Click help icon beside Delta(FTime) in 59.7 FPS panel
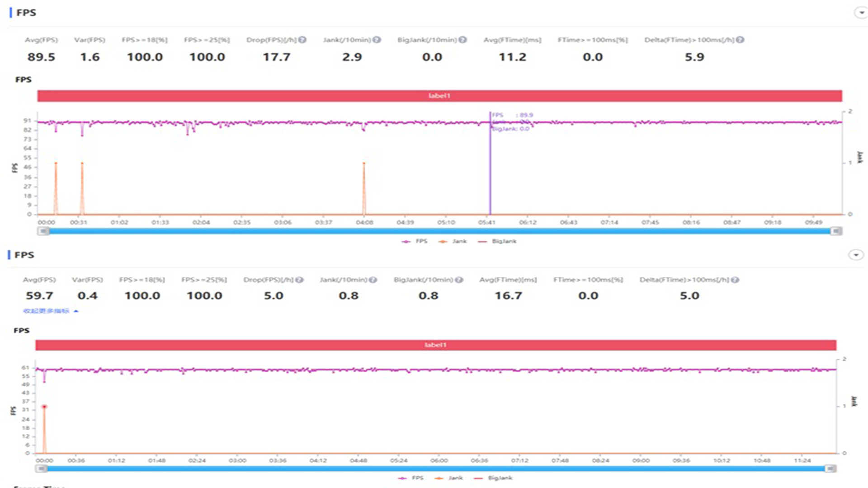This screenshot has height=488, width=868. pos(735,280)
